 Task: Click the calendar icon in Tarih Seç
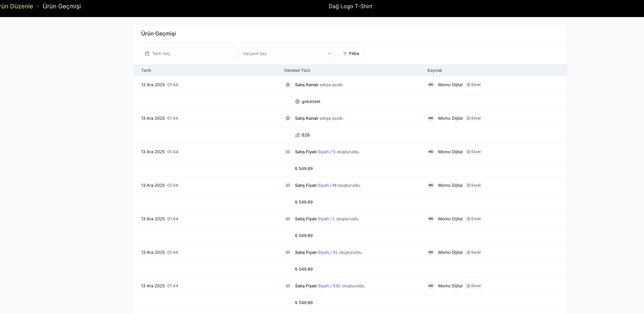point(147,53)
